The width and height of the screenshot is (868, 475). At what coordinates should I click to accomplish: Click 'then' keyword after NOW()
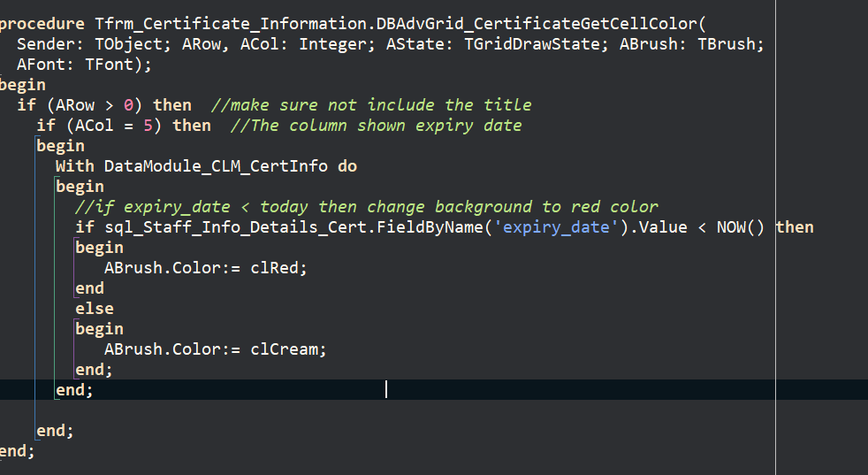pos(795,227)
